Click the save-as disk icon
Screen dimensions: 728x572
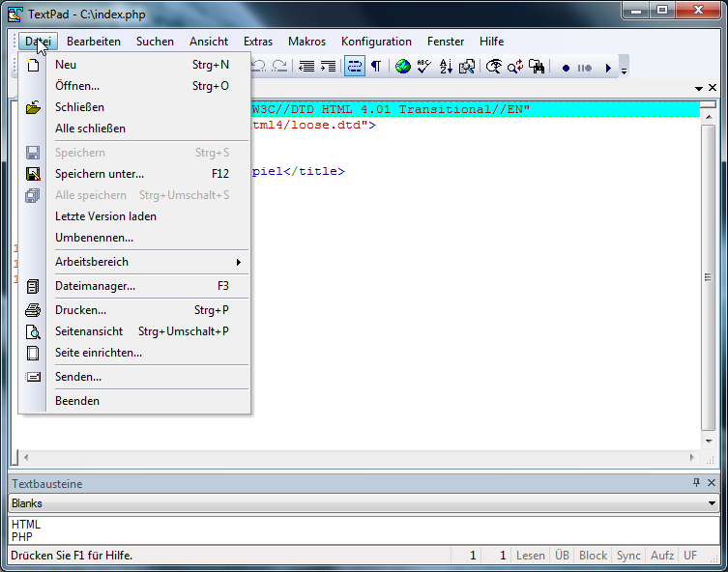[x=33, y=174]
